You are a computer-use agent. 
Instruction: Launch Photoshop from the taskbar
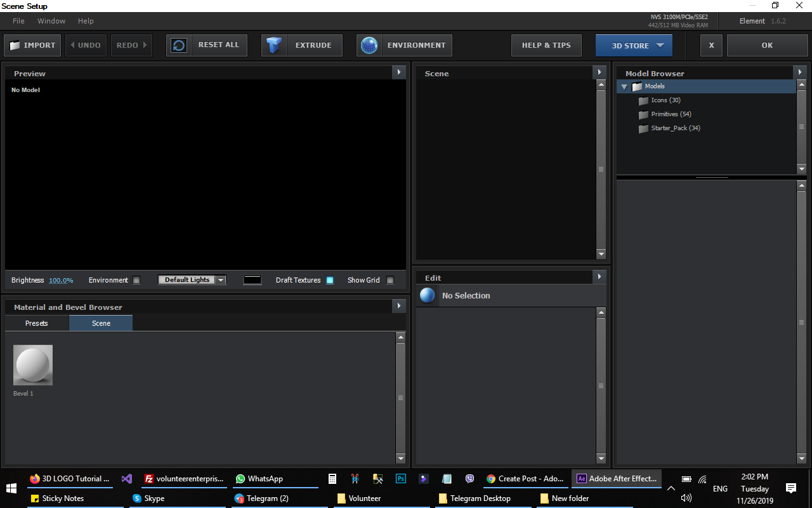coord(400,479)
